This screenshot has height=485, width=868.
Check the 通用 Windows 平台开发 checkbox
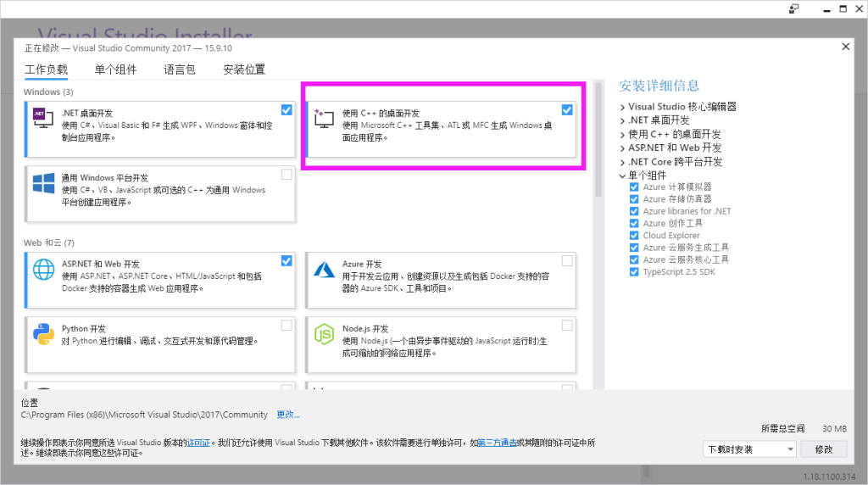click(287, 175)
